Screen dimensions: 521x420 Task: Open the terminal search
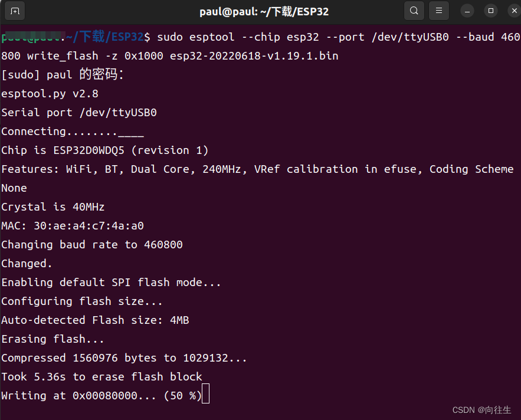pos(414,11)
